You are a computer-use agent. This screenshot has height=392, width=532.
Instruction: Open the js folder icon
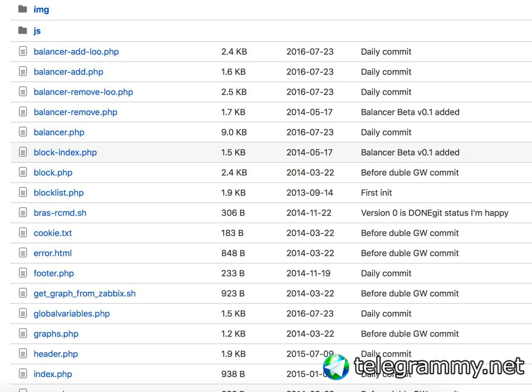23,30
